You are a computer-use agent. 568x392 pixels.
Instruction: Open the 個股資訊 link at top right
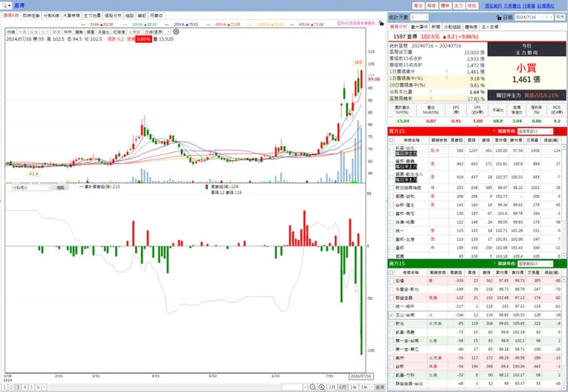pyautogui.click(x=493, y=6)
